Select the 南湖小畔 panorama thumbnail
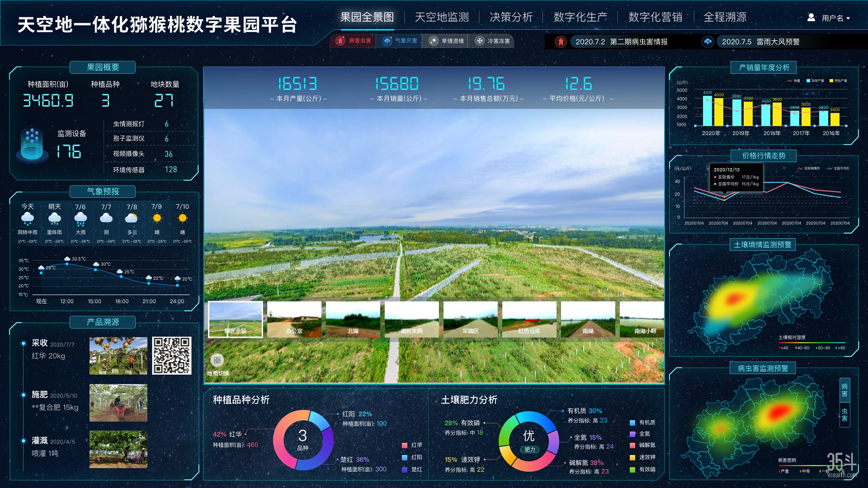 (642, 319)
